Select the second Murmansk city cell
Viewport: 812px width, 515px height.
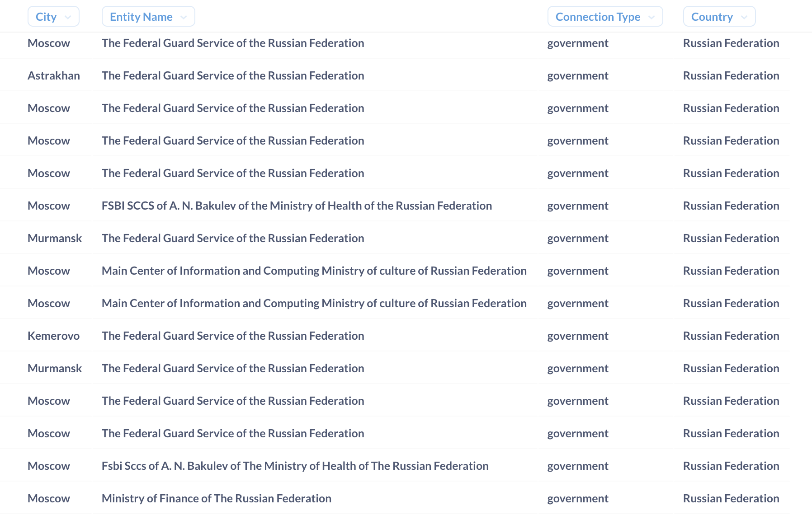coord(54,368)
